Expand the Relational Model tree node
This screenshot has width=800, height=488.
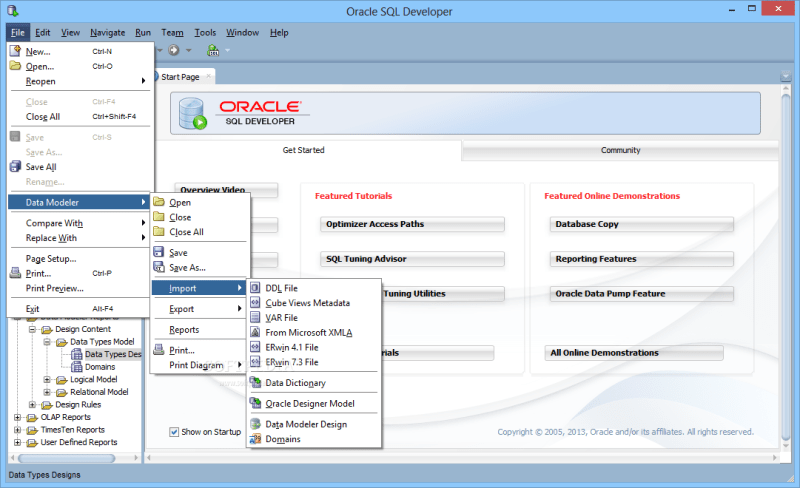tap(47, 392)
